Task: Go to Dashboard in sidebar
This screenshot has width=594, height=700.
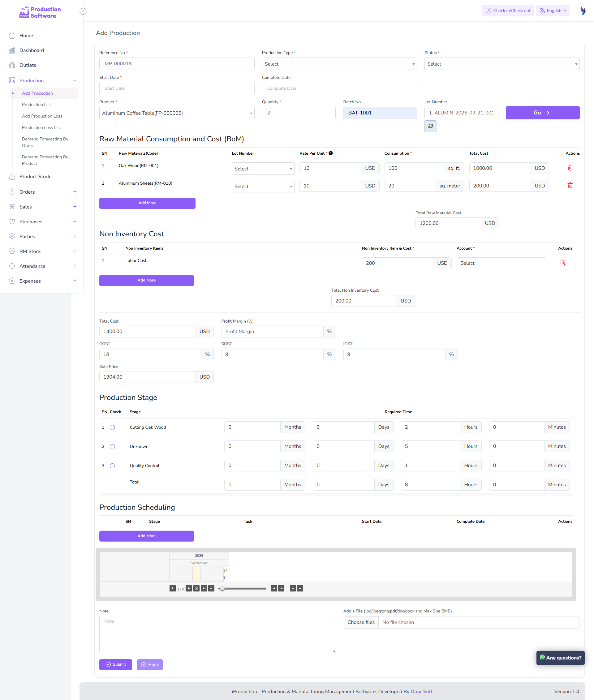Action: (32, 50)
